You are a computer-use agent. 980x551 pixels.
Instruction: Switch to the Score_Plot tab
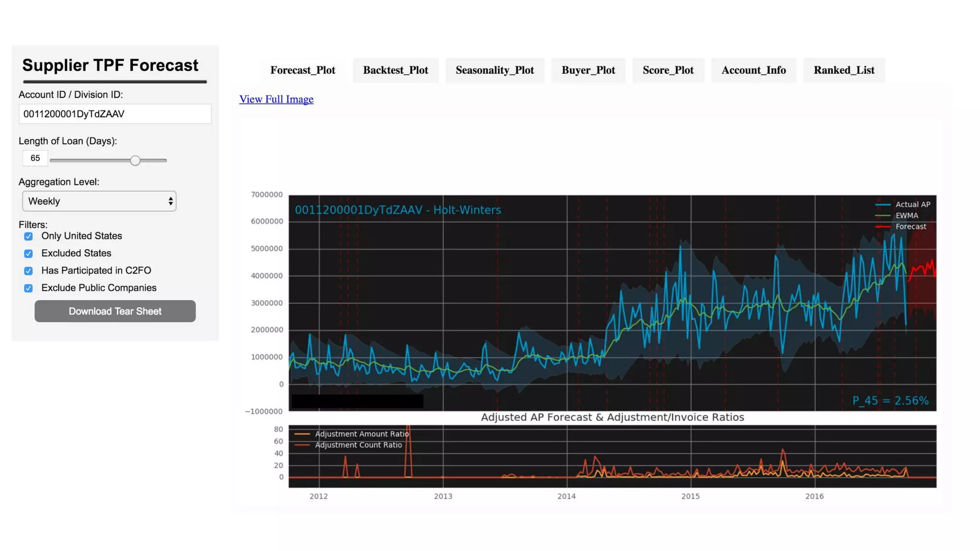668,70
